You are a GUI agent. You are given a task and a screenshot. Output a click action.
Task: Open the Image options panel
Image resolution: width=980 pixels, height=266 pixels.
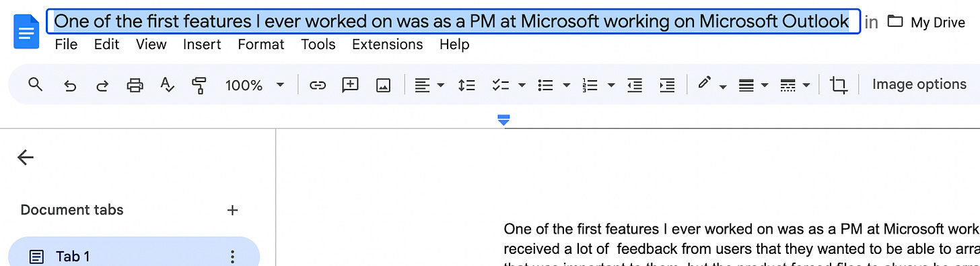pos(919,84)
